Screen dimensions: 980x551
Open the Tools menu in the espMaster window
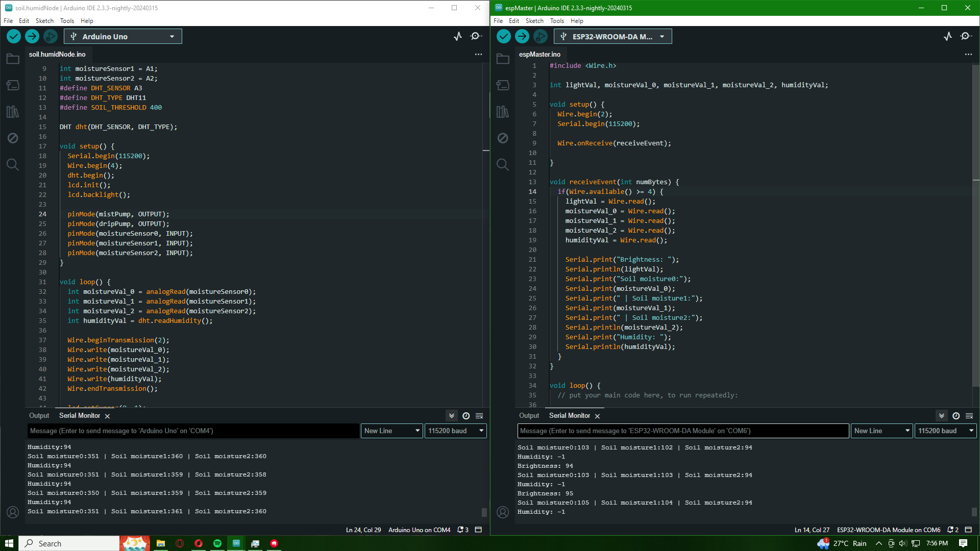pyautogui.click(x=557, y=21)
